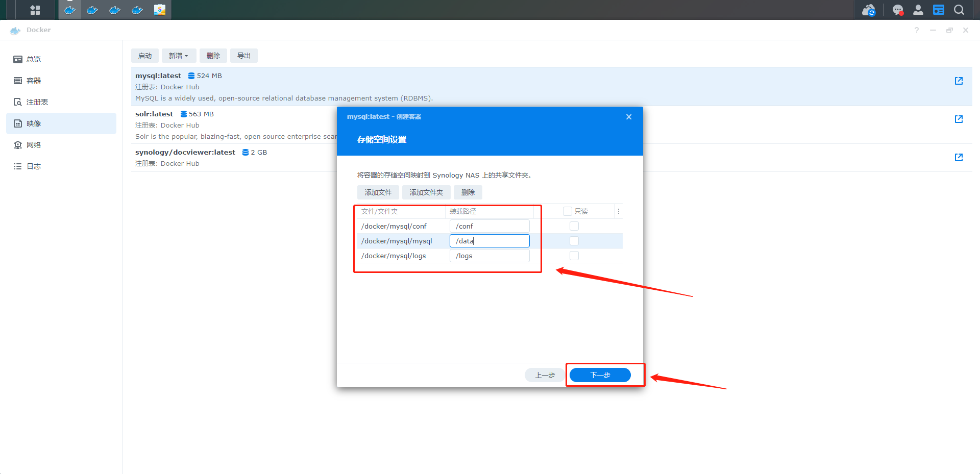This screenshot has width=980, height=474.
Task: Click the 添加文件 button
Action: 378,192
